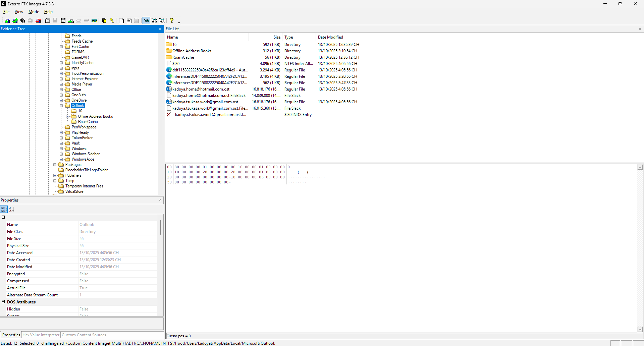Expand the Publishers folder node

pyautogui.click(x=55, y=175)
